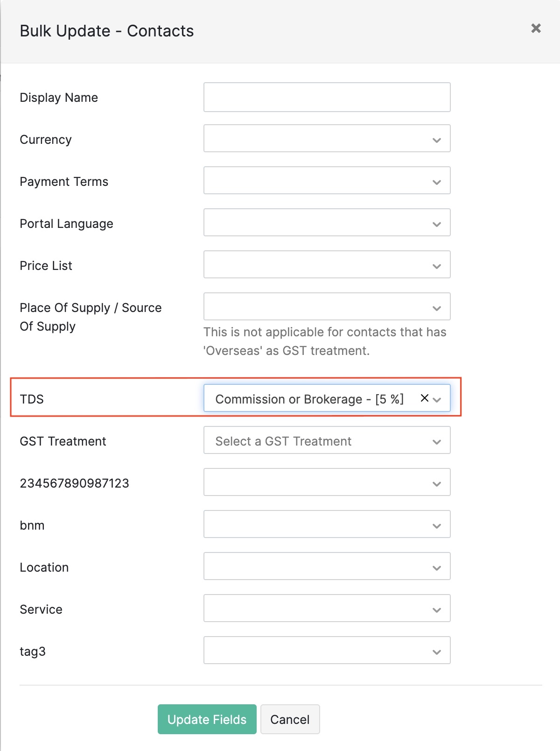Viewport: 560px width, 751px height.
Task: Clear the selected TDS value
Action: (424, 398)
